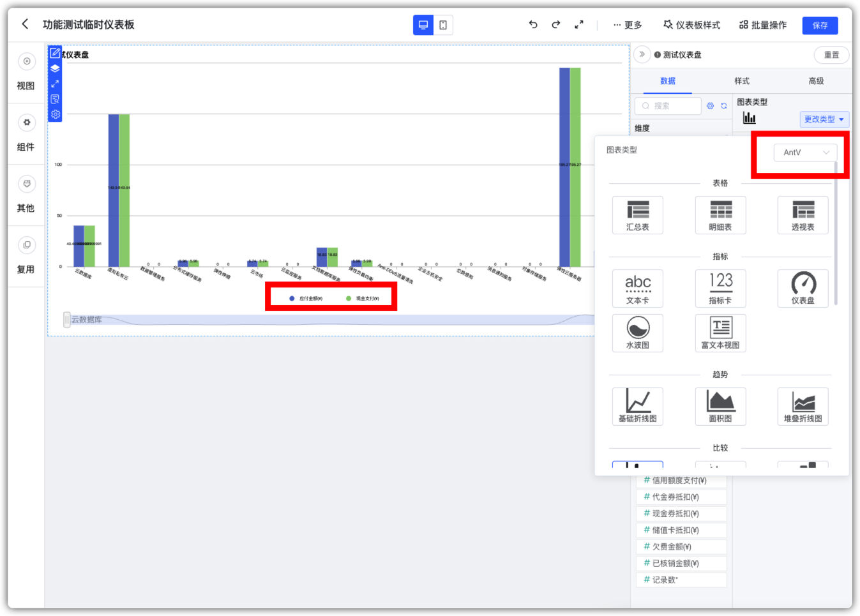Go back with the left arrow icon
This screenshot has height=616, width=860.
point(25,24)
